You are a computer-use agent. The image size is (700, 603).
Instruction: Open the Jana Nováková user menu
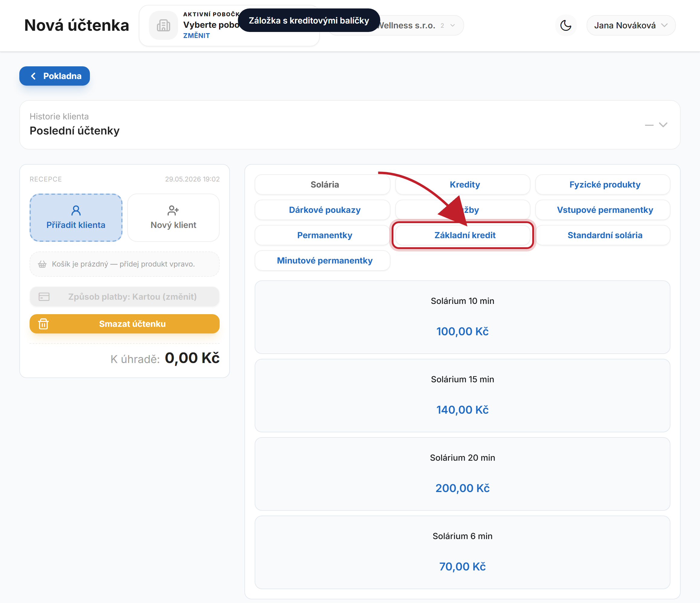pos(631,25)
